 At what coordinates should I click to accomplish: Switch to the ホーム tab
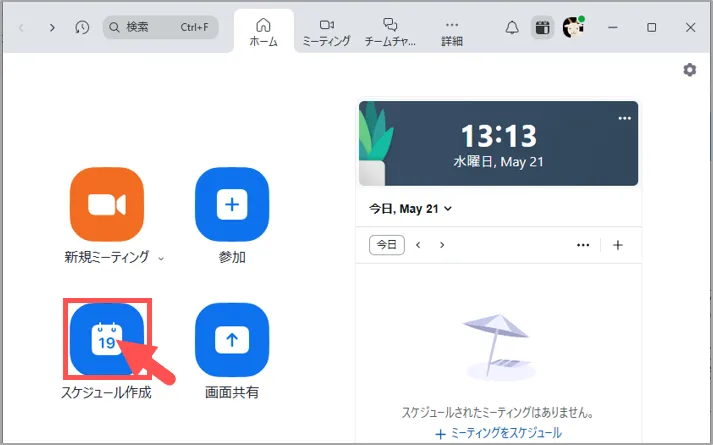[264, 32]
